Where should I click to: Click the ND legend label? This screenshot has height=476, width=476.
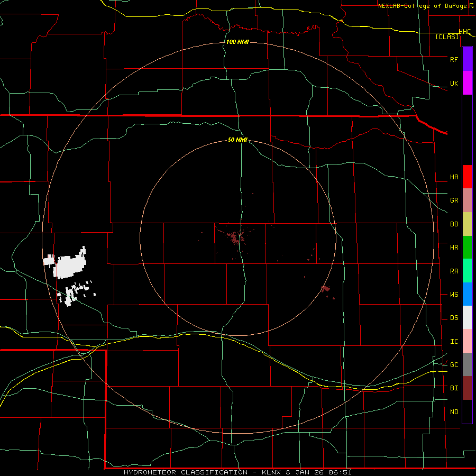pyautogui.click(x=454, y=411)
